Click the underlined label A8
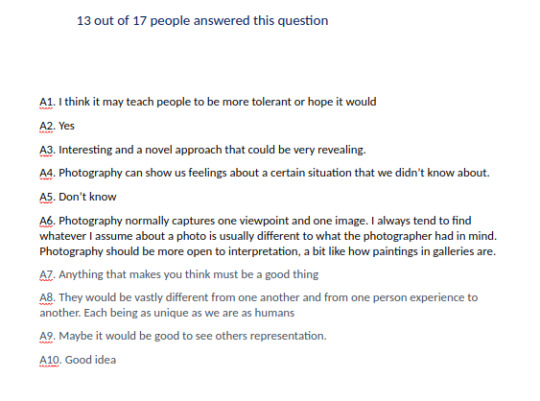 click(x=47, y=298)
